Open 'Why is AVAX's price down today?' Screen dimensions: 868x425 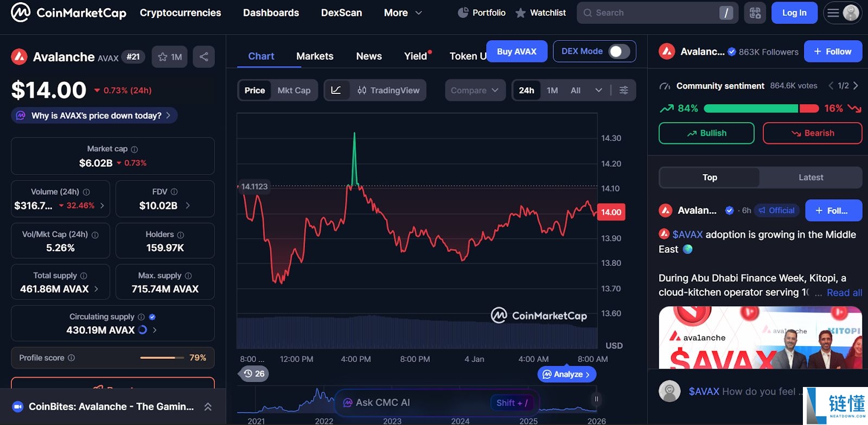pyautogui.click(x=94, y=116)
